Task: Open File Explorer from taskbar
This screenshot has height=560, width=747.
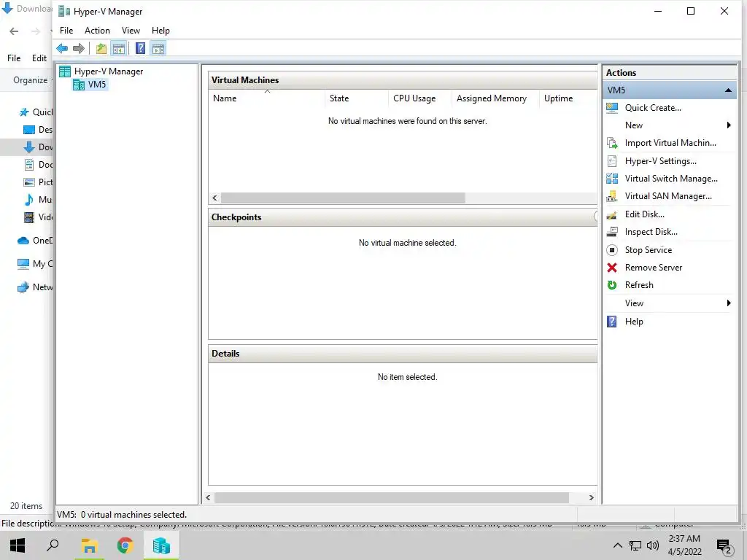Action: (89, 545)
